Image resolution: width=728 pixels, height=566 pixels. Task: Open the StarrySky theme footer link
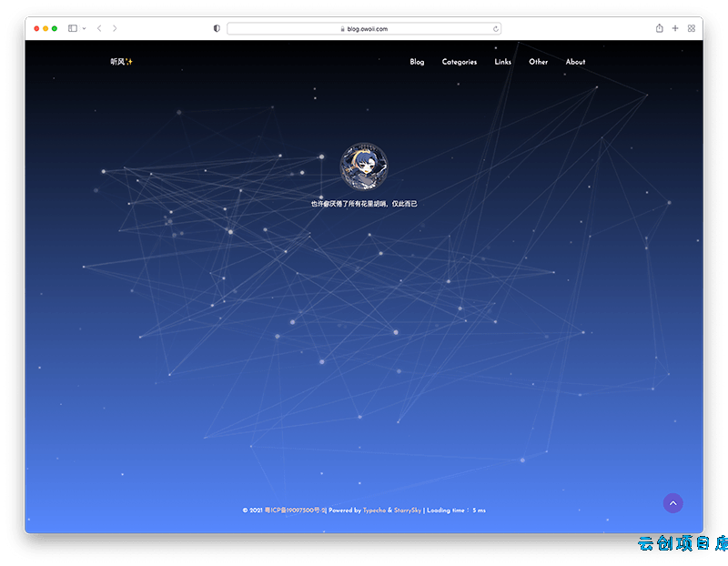point(408,510)
